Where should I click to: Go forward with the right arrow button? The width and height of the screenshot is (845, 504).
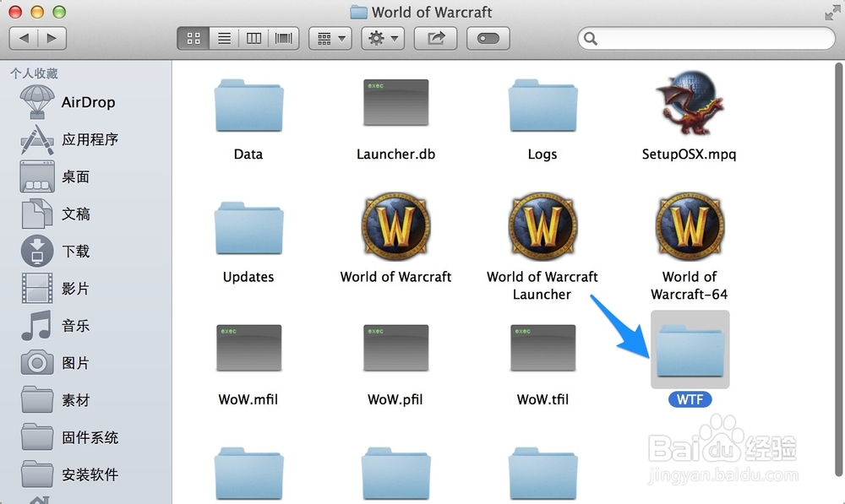pyautogui.click(x=52, y=38)
